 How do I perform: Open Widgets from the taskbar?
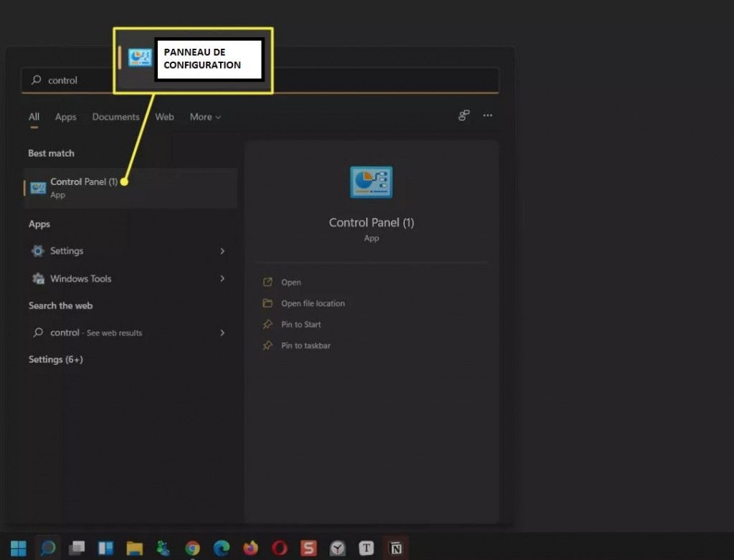105,548
